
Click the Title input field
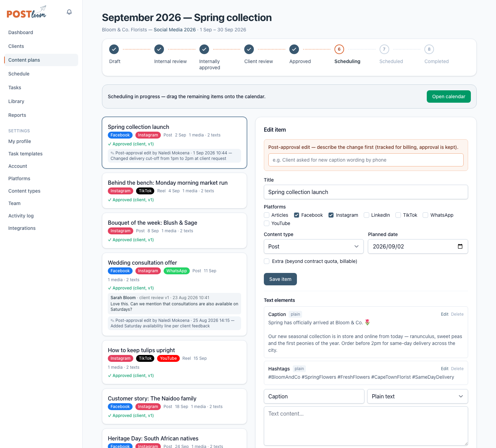pos(366,192)
